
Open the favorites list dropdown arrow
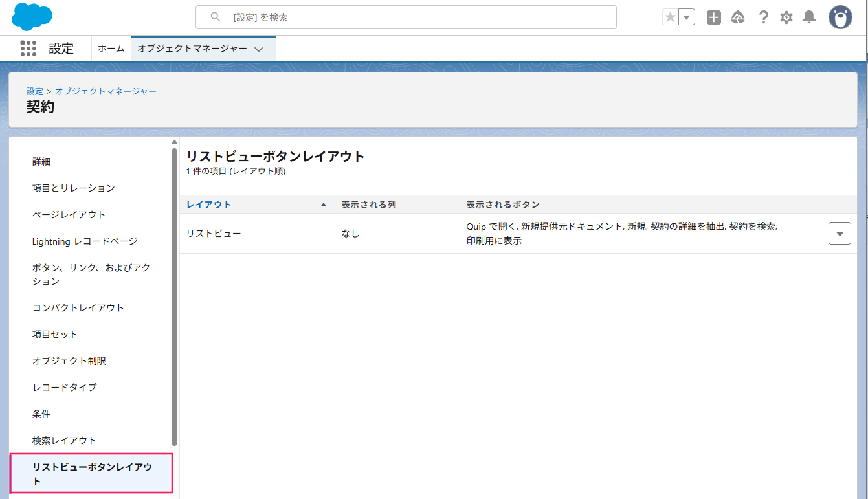click(x=687, y=17)
